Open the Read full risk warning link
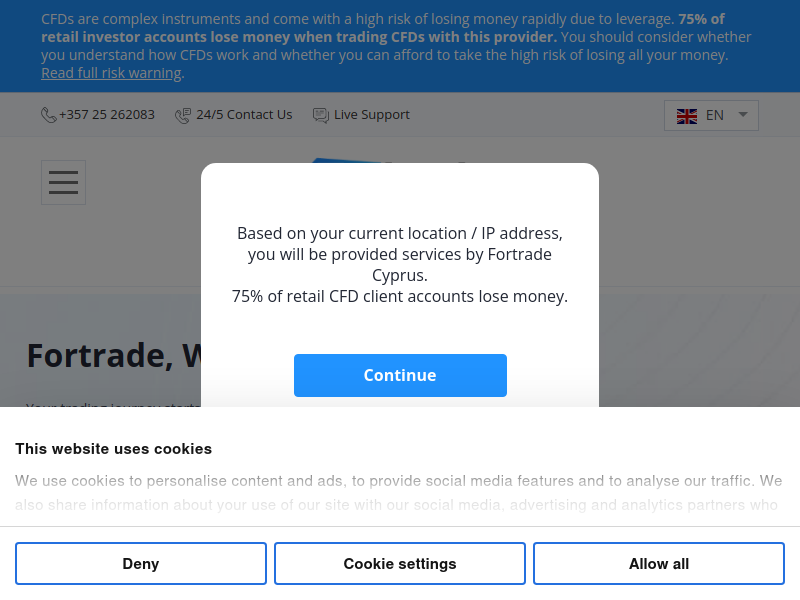The width and height of the screenshot is (800, 600). [111, 73]
